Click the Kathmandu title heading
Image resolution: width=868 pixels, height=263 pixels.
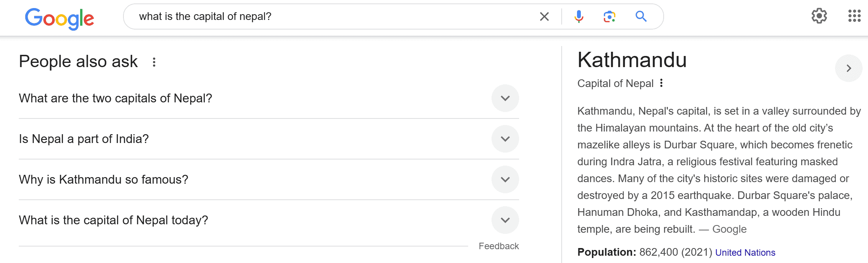pyautogui.click(x=632, y=60)
